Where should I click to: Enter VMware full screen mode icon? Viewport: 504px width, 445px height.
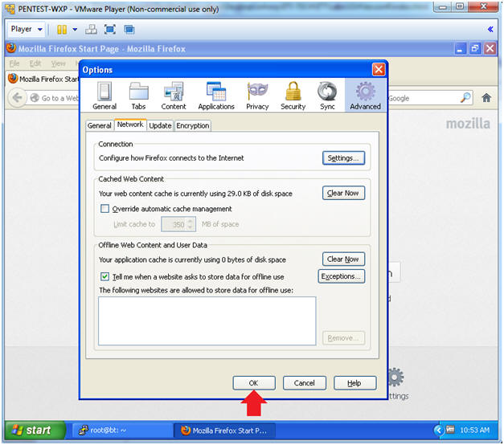pyautogui.click(x=110, y=30)
